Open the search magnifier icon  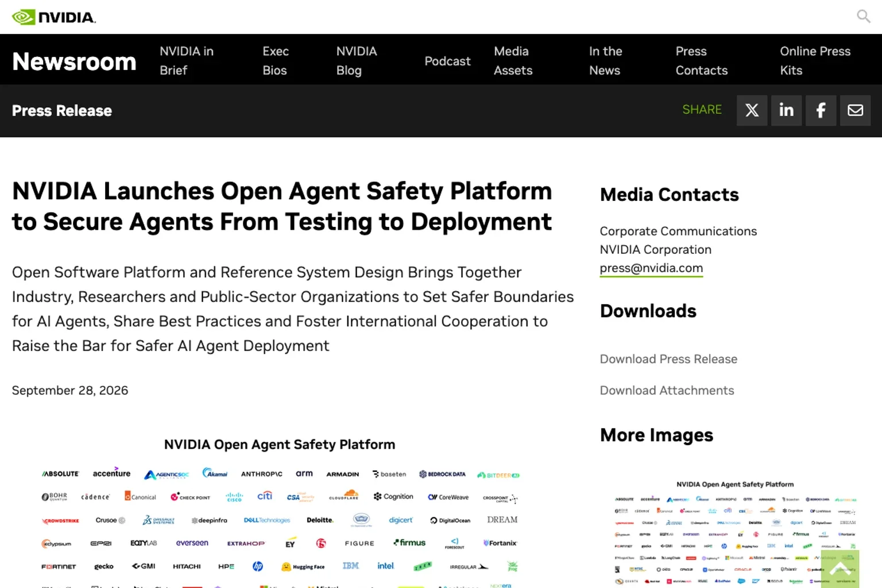(863, 16)
